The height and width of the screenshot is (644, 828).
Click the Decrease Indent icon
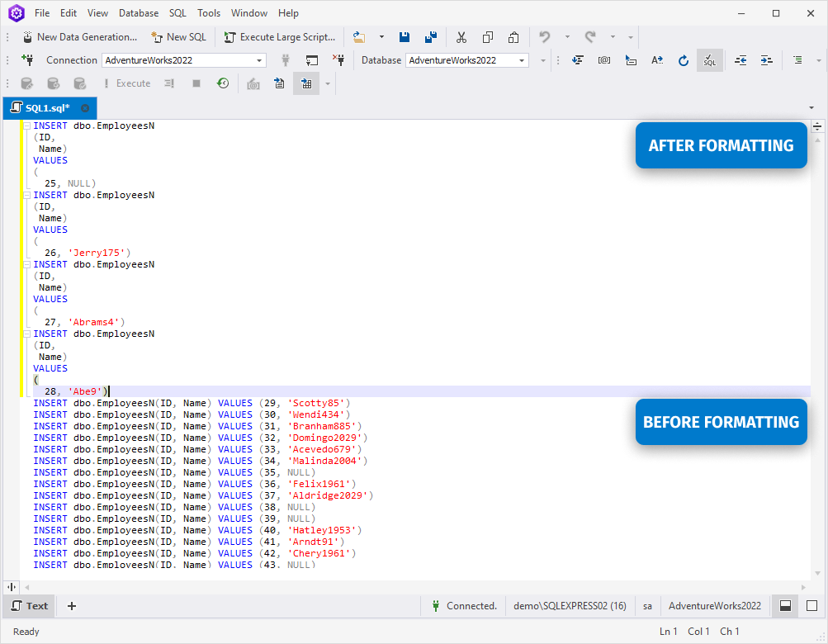point(740,60)
